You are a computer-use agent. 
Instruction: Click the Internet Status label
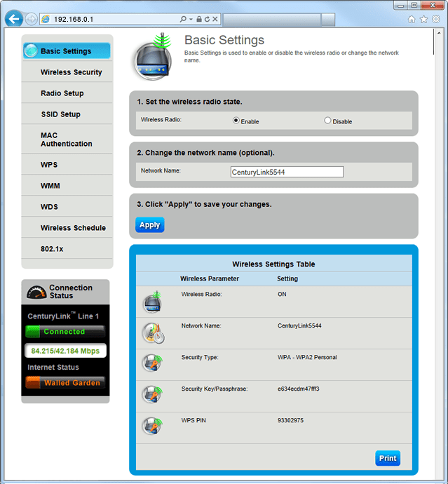click(53, 367)
